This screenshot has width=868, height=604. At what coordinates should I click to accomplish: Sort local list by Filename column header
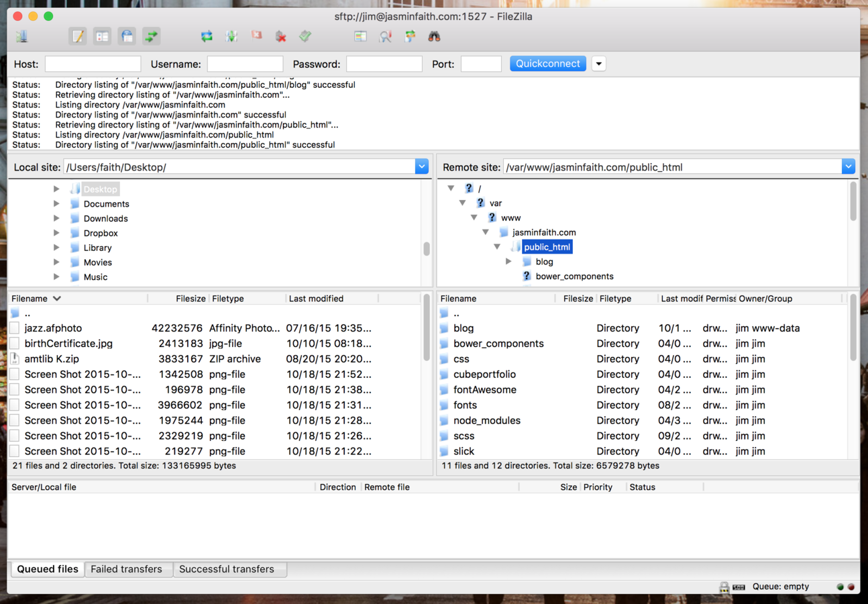point(77,299)
